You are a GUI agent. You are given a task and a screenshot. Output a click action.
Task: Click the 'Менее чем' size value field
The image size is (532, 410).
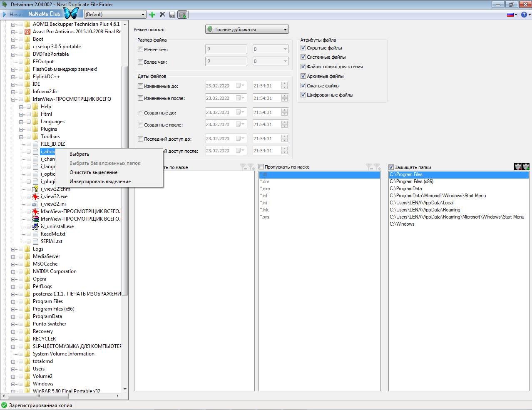point(226,49)
